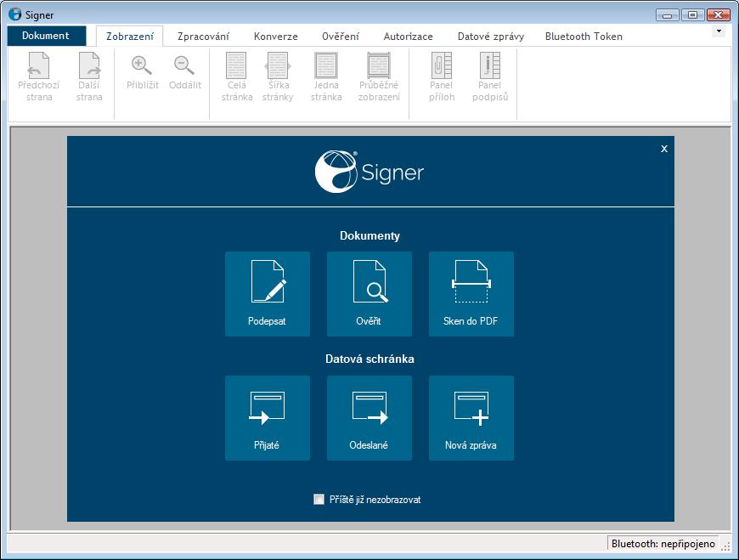The width and height of the screenshot is (739, 560).
Task: Select Jedna stránka view
Action: [326, 77]
